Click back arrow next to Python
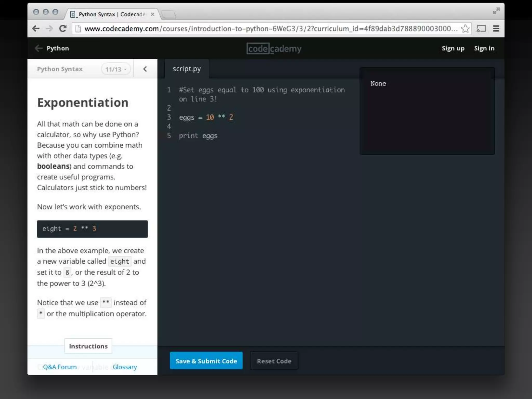 point(38,48)
